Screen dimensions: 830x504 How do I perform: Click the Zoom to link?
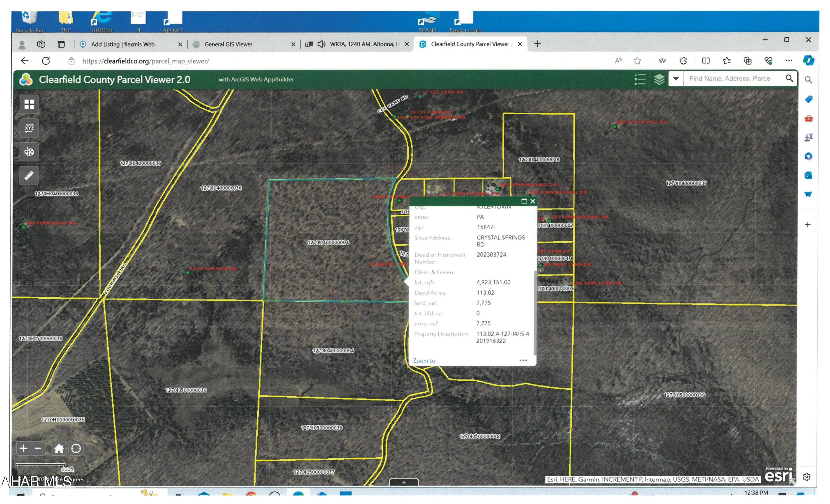click(424, 361)
